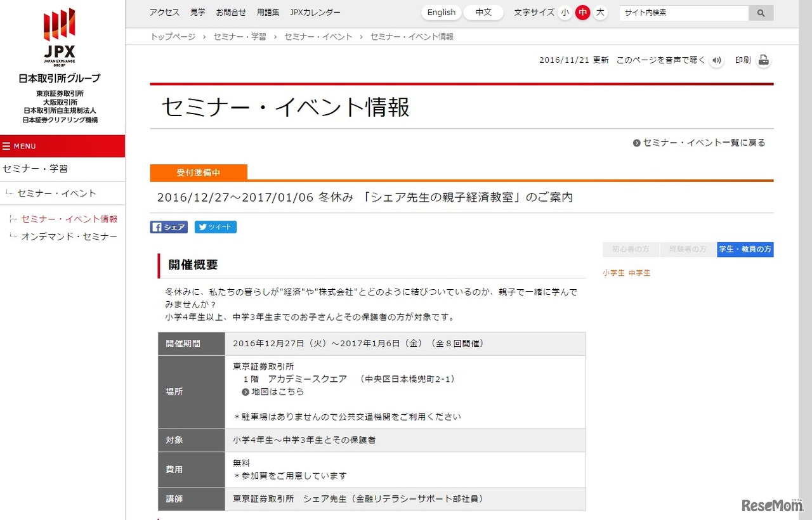Switch the language to English

tap(441, 13)
